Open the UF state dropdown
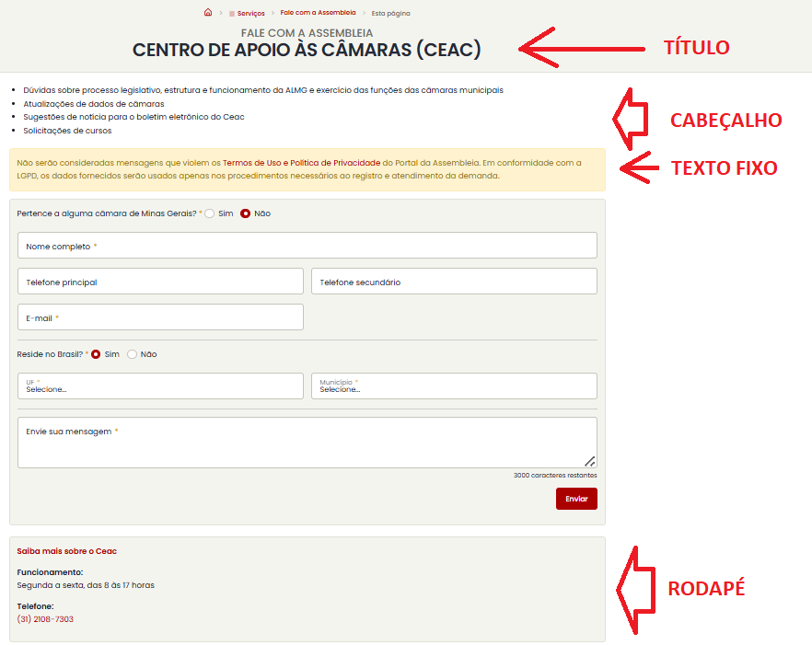Screen dimensions: 812x645 pos(160,386)
